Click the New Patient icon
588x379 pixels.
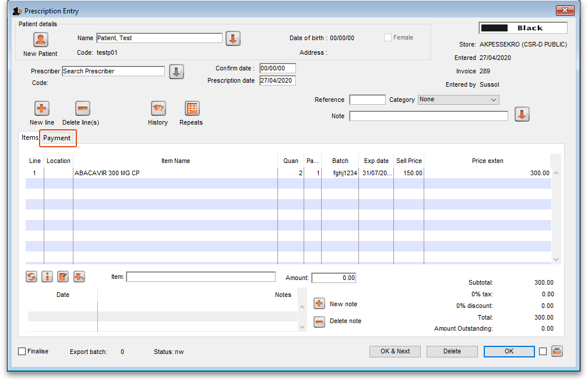point(40,40)
